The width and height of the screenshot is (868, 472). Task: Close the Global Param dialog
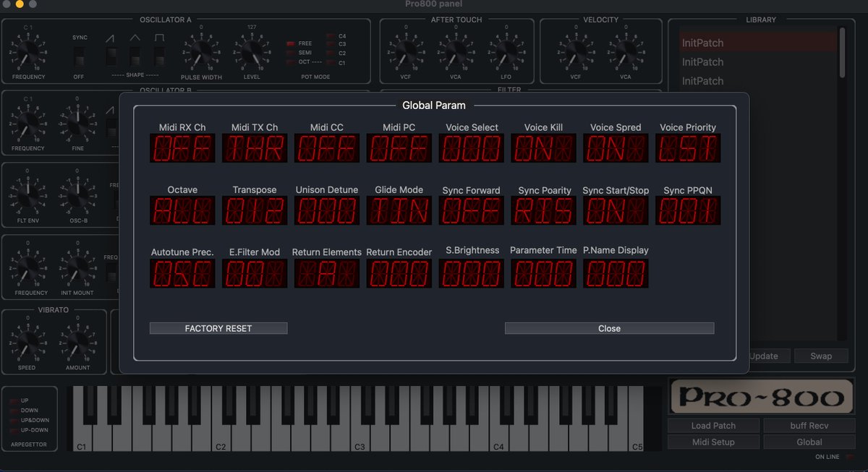609,328
